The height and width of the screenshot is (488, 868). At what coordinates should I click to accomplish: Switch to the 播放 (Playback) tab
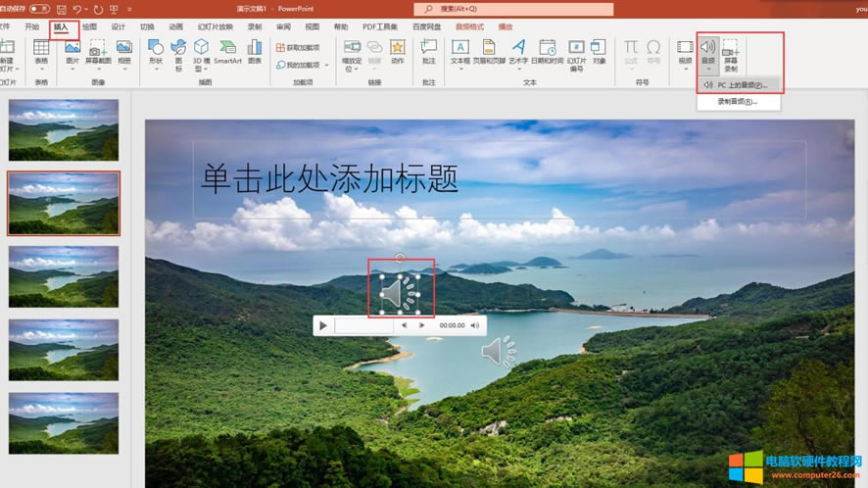tap(506, 27)
